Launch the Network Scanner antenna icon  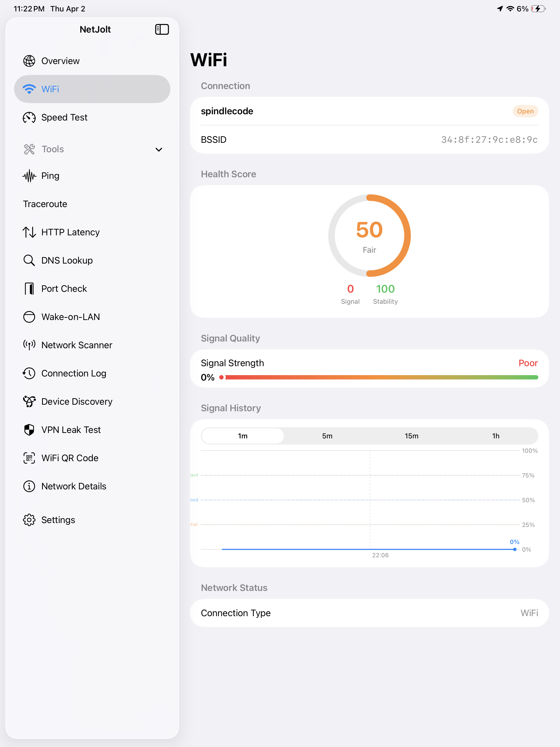coord(29,345)
